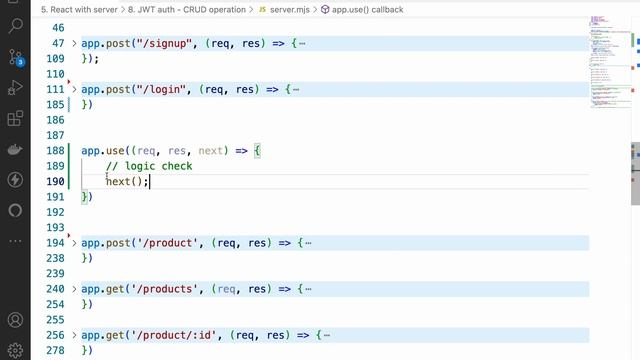Click line number 111 in gutter
The image size is (640, 360).
[56, 89]
